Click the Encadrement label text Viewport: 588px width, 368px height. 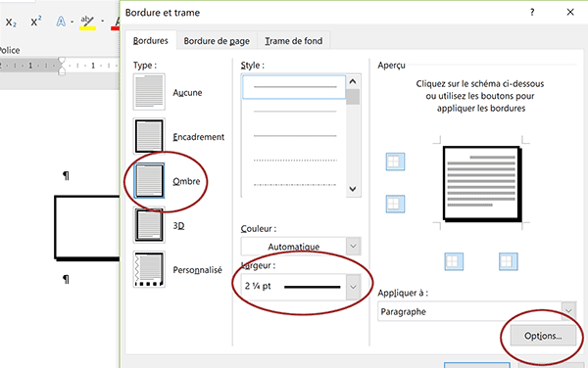click(198, 137)
